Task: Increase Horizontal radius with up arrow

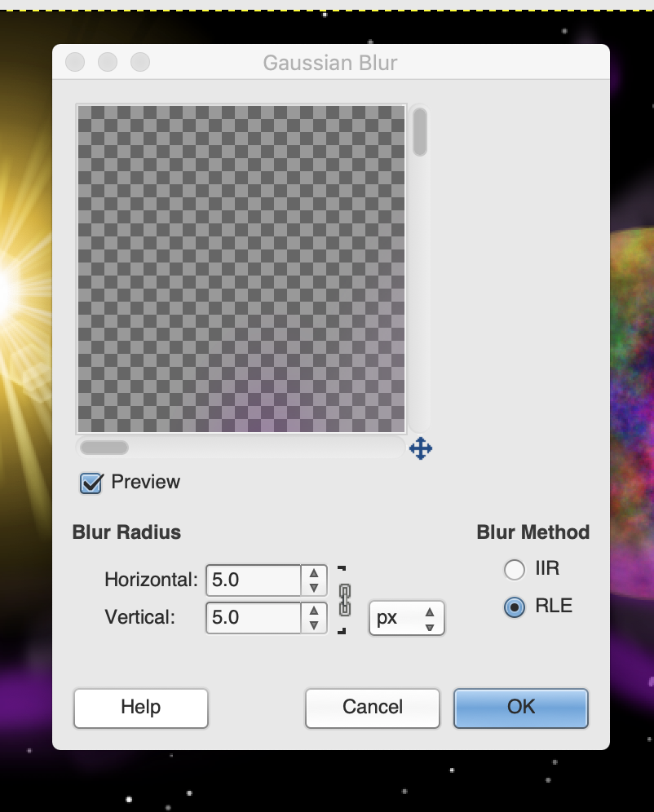Action: tap(314, 573)
